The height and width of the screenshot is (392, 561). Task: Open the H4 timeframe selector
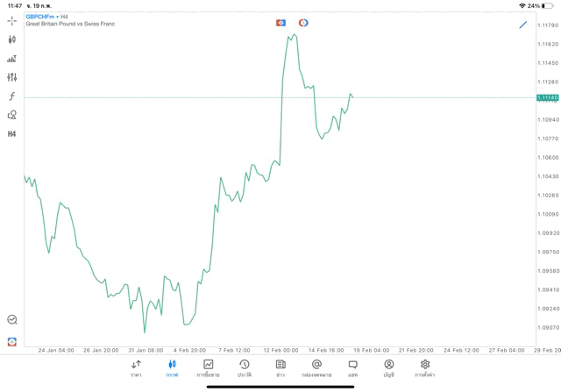click(12, 134)
